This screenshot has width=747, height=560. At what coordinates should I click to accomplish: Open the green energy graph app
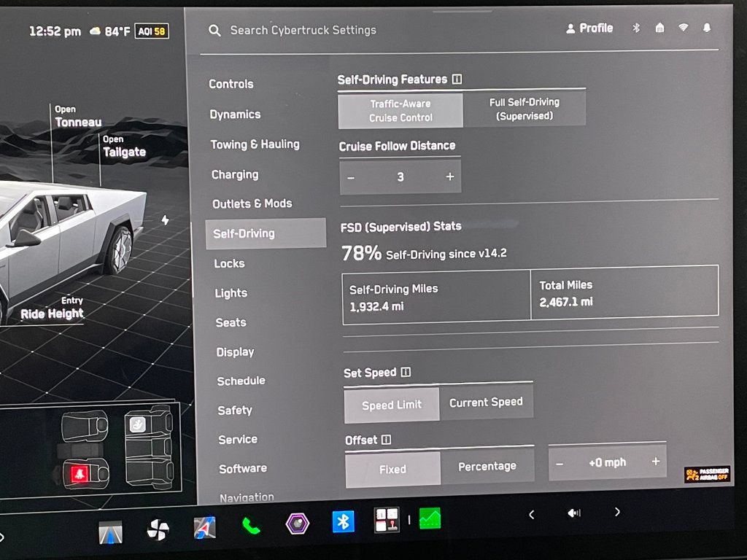[x=430, y=518]
